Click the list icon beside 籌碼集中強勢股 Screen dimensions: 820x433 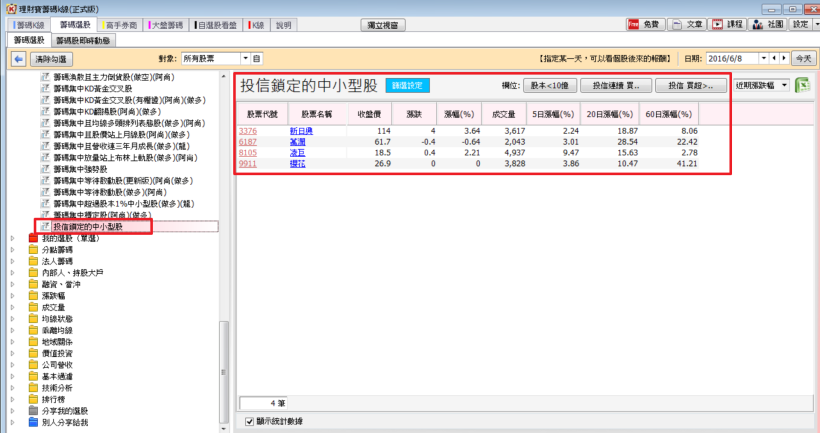[x=45, y=169]
